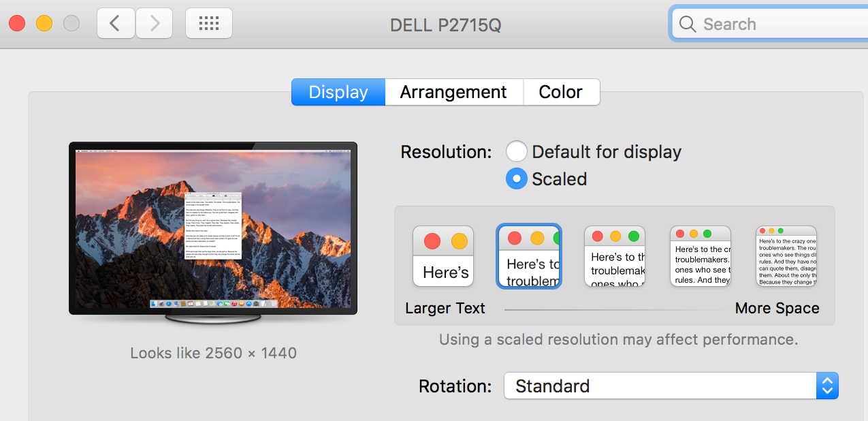Go forward with the right chevron button
The height and width of the screenshot is (421, 868).
[155, 24]
